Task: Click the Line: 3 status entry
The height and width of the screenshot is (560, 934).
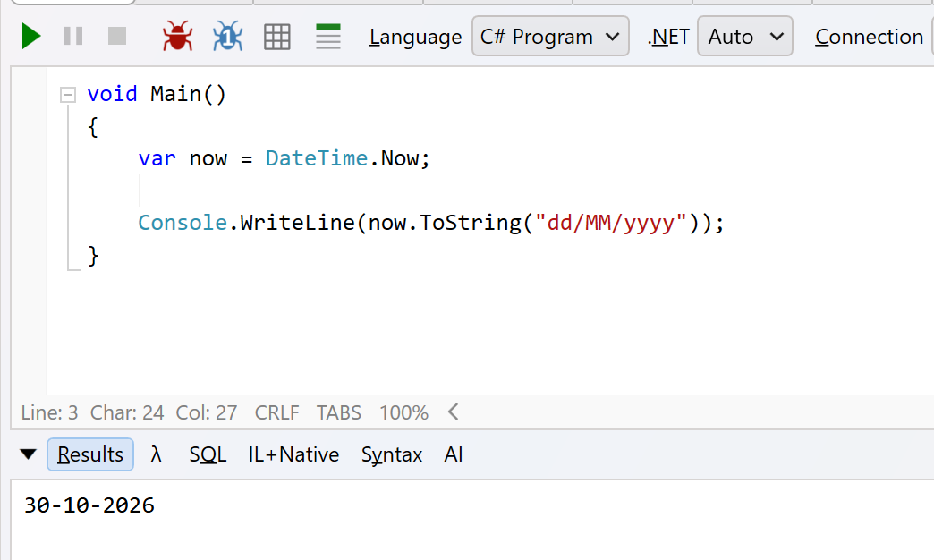Action: pos(49,412)
